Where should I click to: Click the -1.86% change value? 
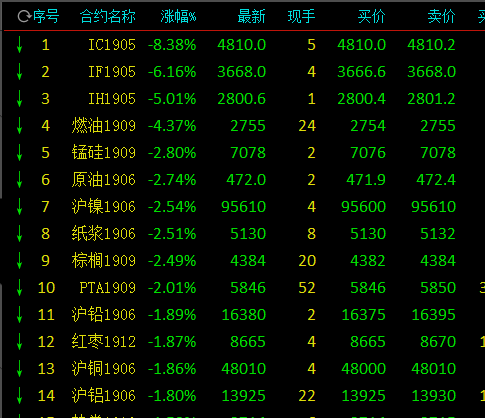click(172, 369)
